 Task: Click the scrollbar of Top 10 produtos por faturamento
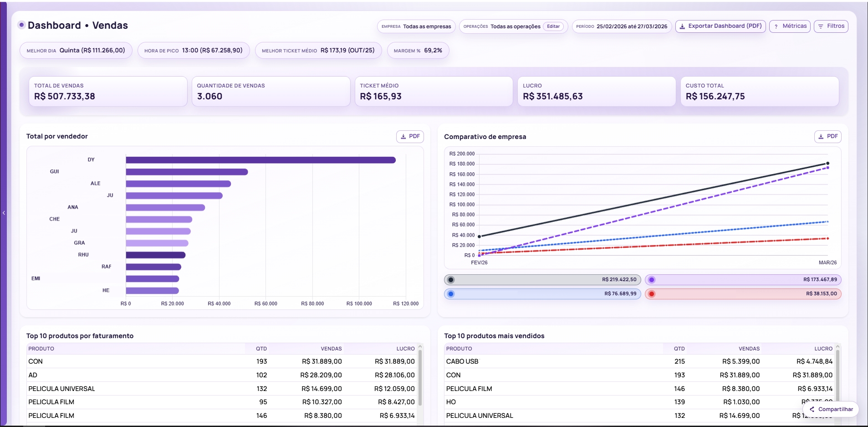[x=420, y=378]
